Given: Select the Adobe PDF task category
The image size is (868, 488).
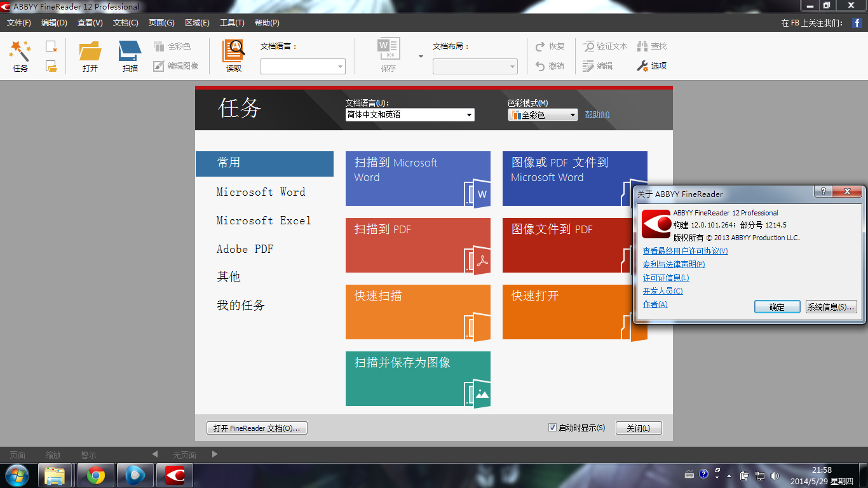Looking at the screenshot, I should [x=245, y=249].
